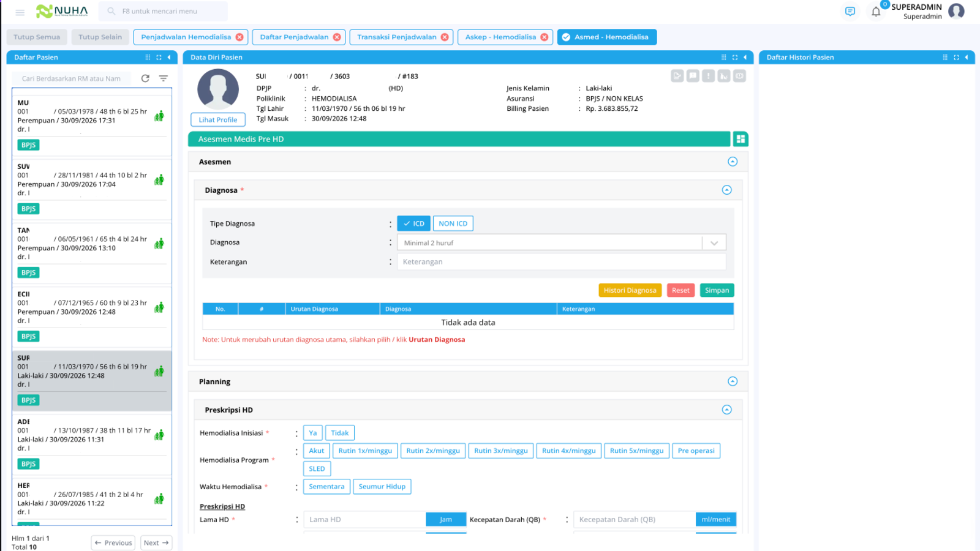
Task: Close the Askep - Hemodialisa tab
Action: click(544, 37)
